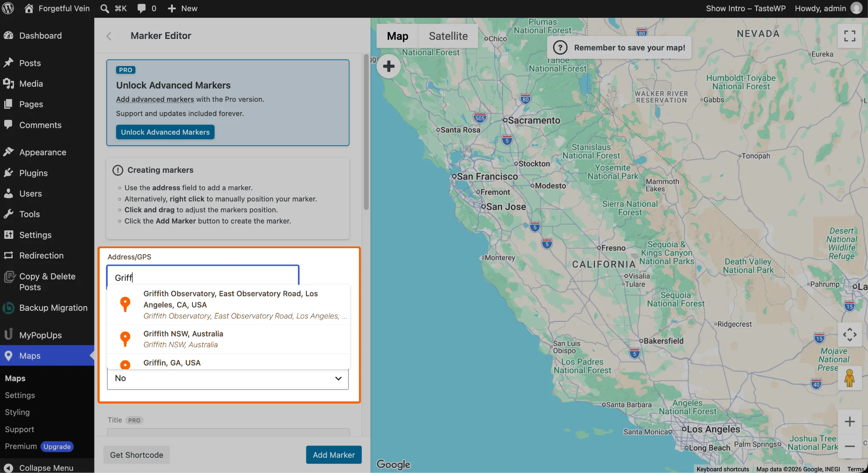Screen dimensions: 868x473
Task: Click the Street View pegman icon
Action: (x=850, y=378)
